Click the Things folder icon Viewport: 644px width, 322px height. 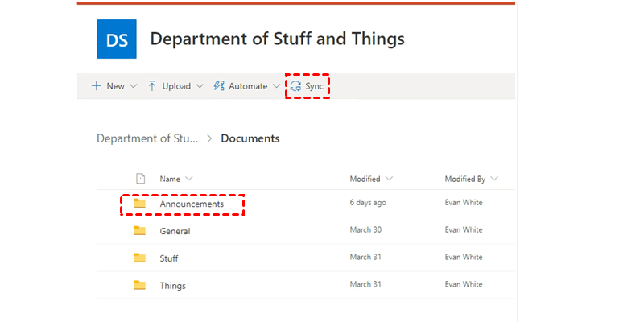tap(140, 285)
